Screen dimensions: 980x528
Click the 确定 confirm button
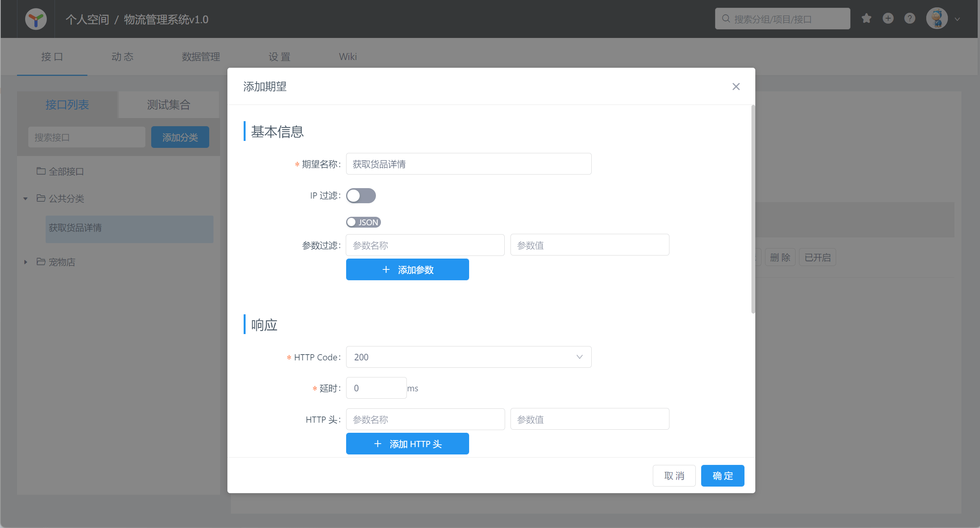(x=722, y=475)
